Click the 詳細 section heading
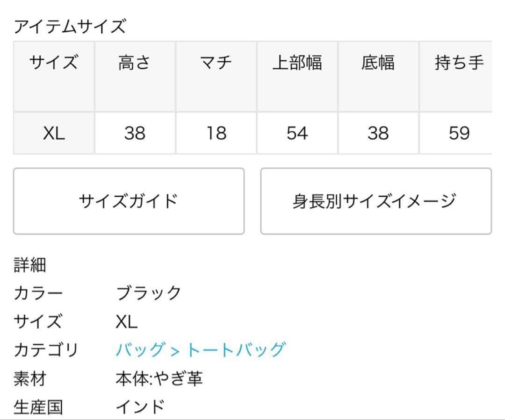 30,265
